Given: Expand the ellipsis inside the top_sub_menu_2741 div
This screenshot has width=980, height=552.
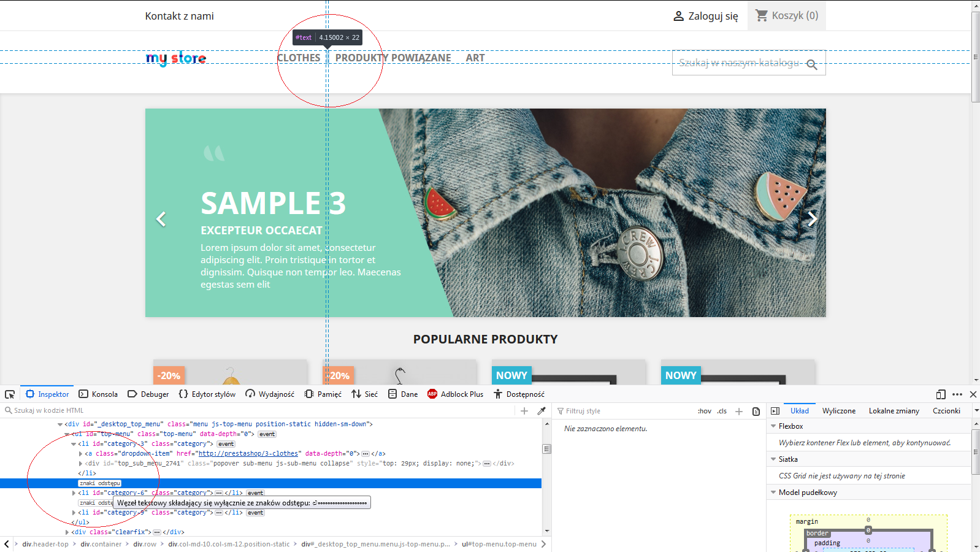Looking at the screenshot, I should tap(487, 464).
